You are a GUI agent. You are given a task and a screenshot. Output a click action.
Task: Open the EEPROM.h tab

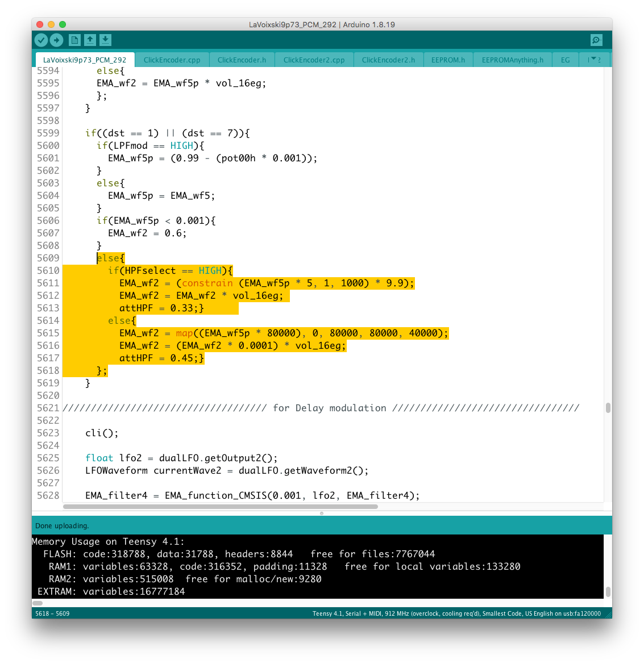[448, 60]
